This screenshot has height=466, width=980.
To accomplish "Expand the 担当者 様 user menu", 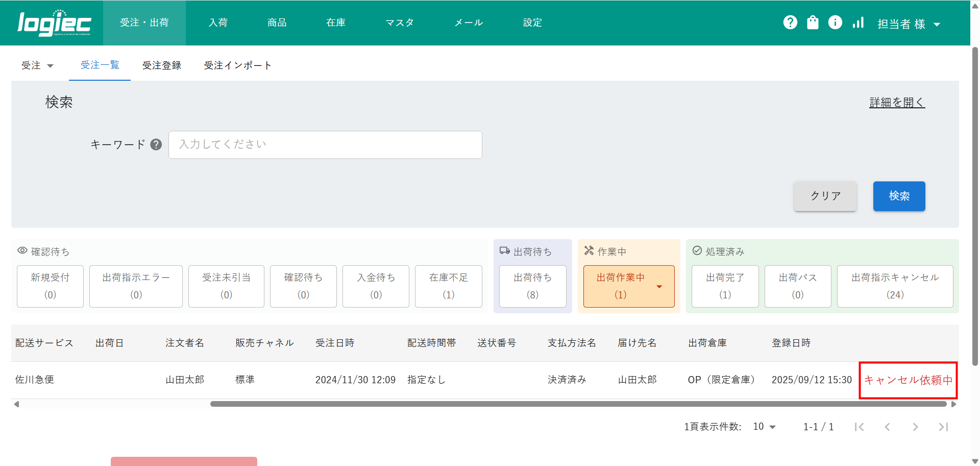I will (x=909, y=24).
